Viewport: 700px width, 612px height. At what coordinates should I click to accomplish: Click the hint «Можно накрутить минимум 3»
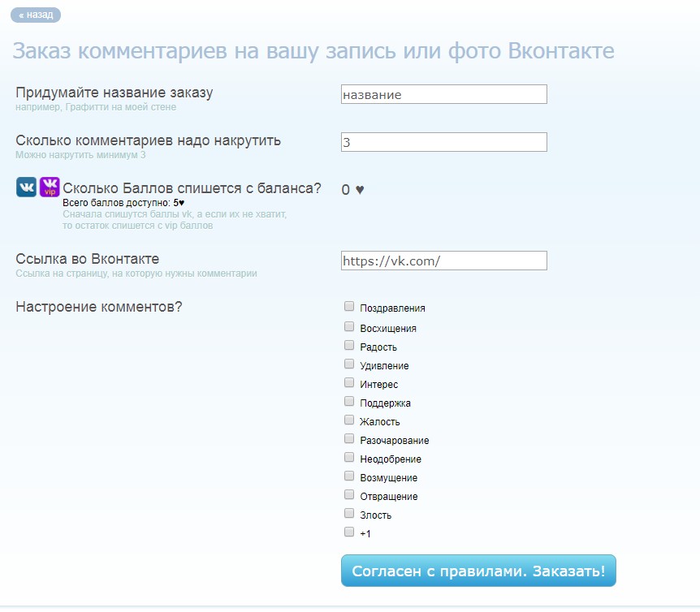[x=80, y=155]
